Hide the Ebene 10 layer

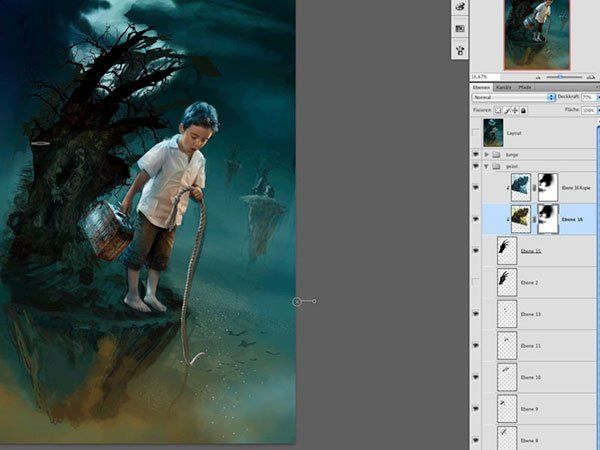(x=476, y=377)
